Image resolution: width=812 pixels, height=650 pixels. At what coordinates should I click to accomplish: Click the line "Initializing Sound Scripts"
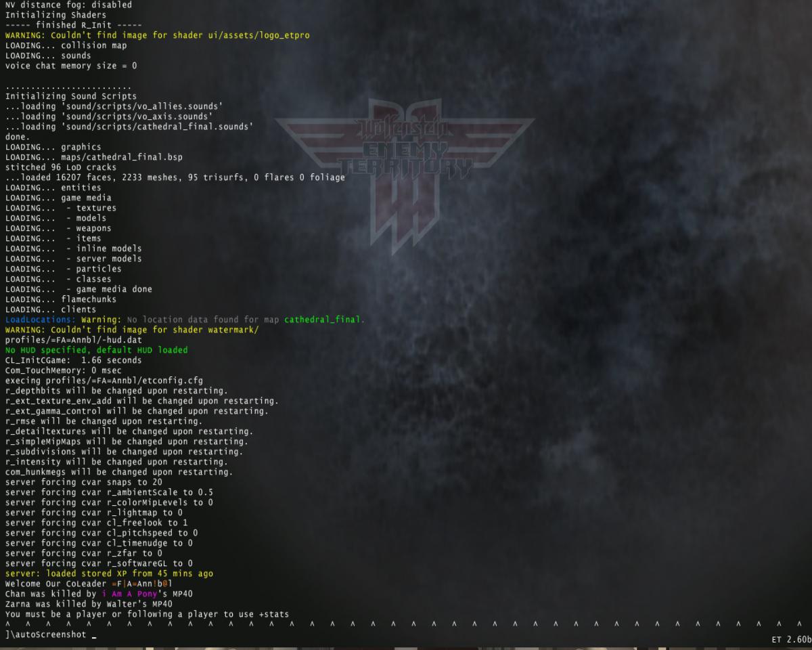point(70,96)
